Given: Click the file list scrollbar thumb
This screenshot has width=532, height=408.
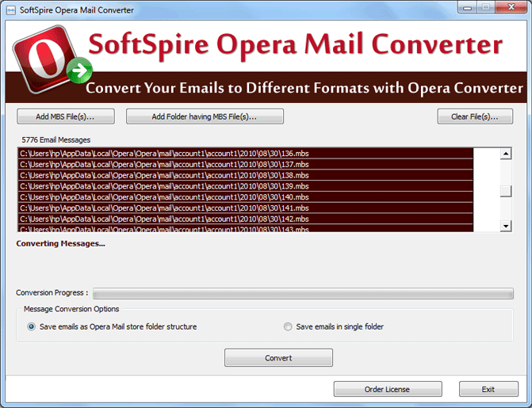Looking at the screenshot, I should pos(506,191).
